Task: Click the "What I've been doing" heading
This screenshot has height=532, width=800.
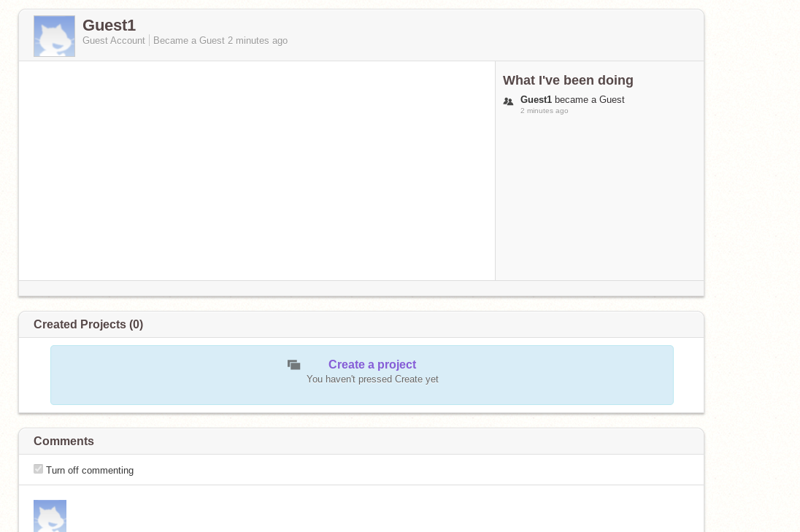Action: [567, 80]
